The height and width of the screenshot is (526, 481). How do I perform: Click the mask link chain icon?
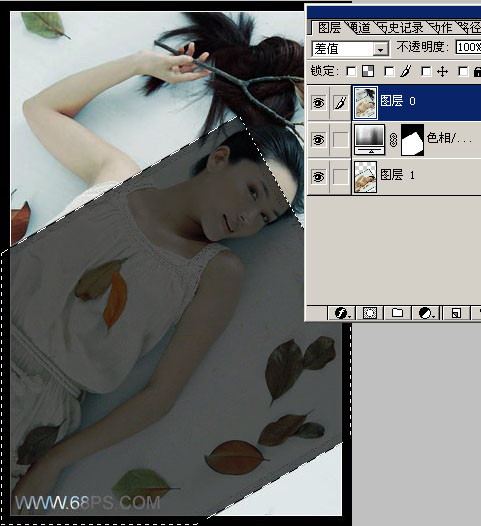(x=393, y=140)
